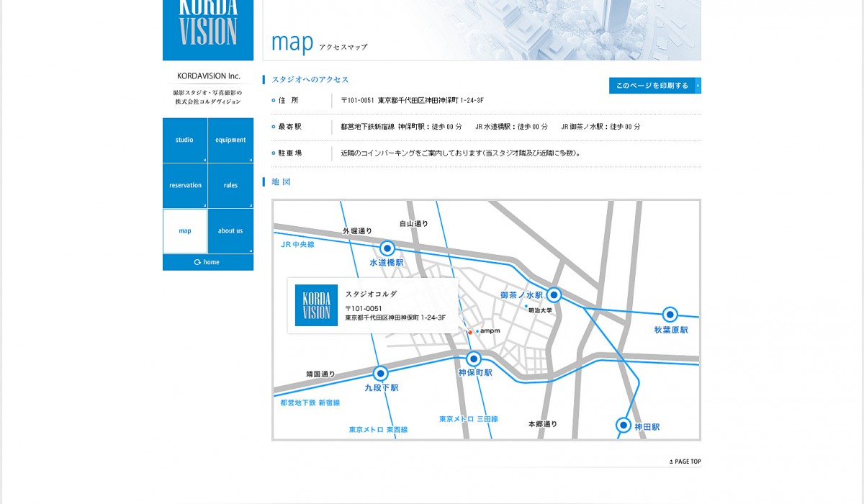Viewport: 864px width, 504px height.
Task: Click the JR 水道橋駅 walking time text
Action: (x=511, y=127)
